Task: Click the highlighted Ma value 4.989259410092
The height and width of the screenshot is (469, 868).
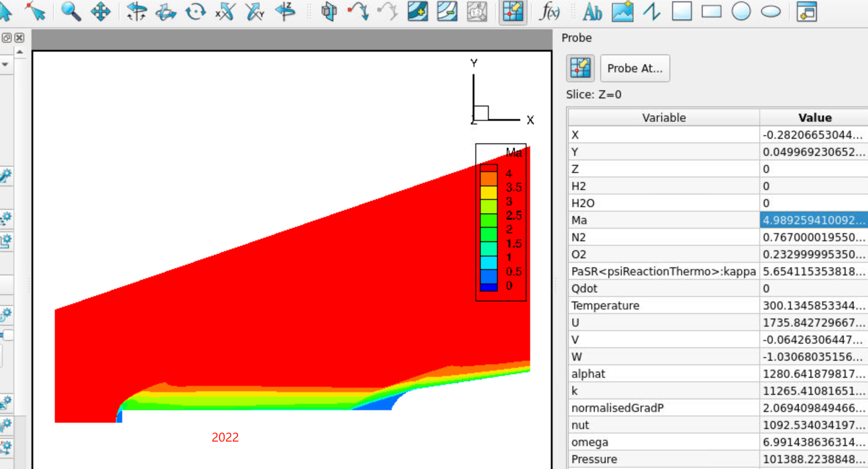Action: (814, 220)
